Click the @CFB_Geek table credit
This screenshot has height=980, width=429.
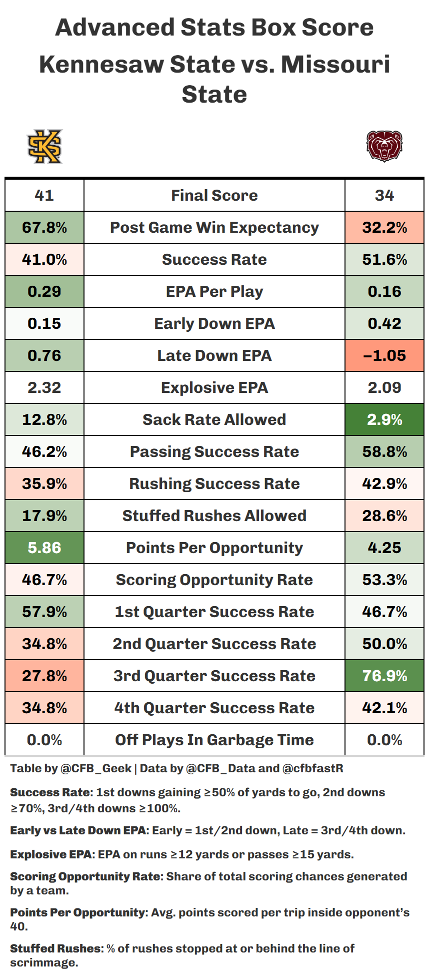(96, 768)
